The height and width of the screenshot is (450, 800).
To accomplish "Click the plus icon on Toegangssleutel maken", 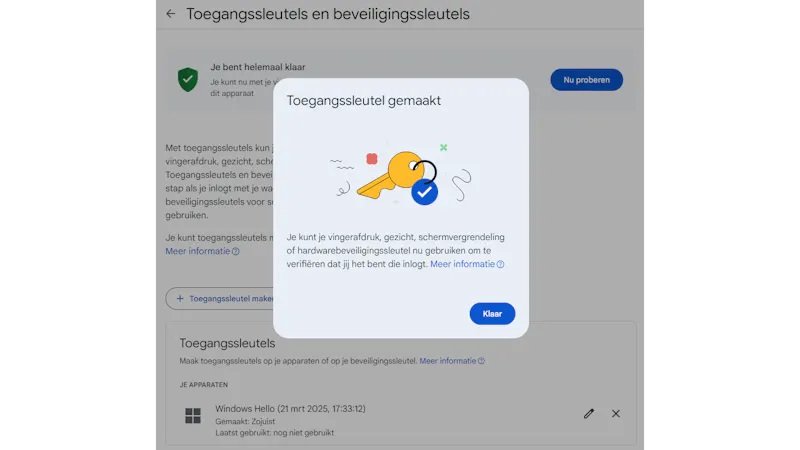I will 180,298.
